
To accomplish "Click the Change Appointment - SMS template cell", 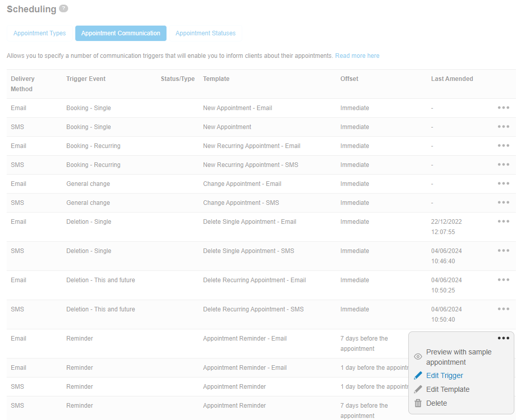I will (241, 203).
